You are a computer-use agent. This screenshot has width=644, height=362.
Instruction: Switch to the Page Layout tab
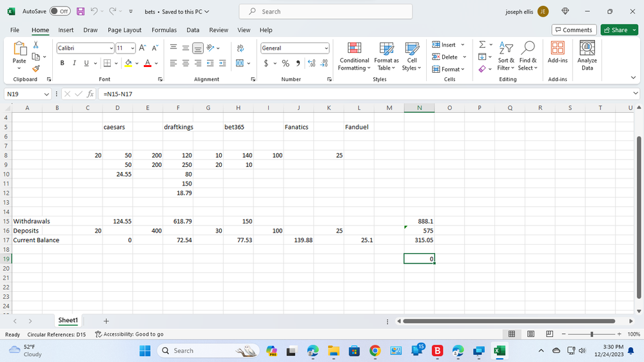coord(124,30)
